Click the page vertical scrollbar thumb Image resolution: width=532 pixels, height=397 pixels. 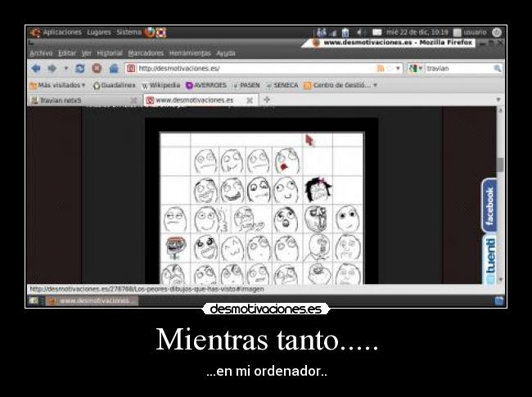(500, 165)
